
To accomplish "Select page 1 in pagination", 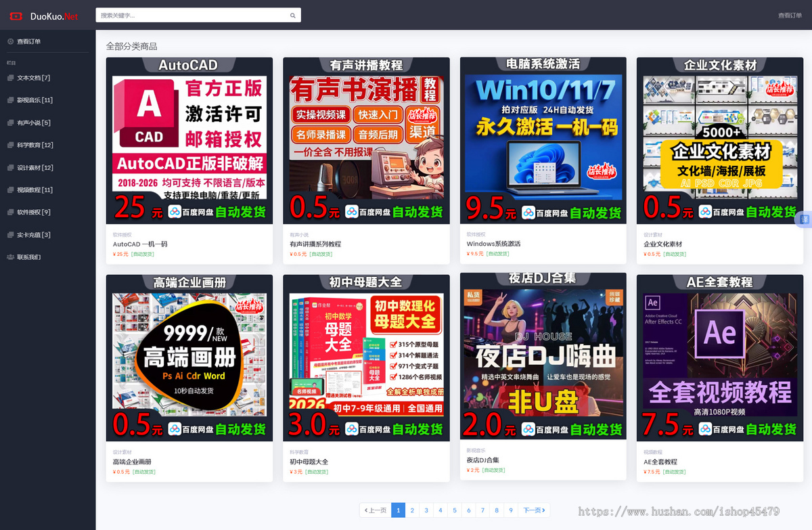I will click(x=398, y=510).
